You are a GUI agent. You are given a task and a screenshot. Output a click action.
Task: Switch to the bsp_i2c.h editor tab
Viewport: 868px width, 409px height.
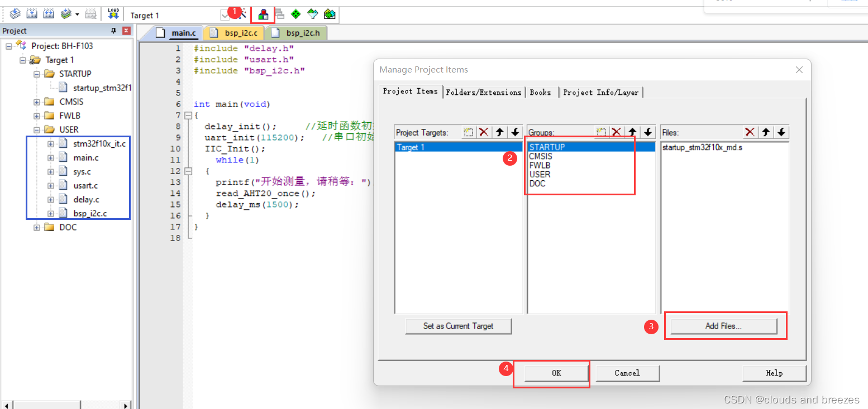pos(297,33)
